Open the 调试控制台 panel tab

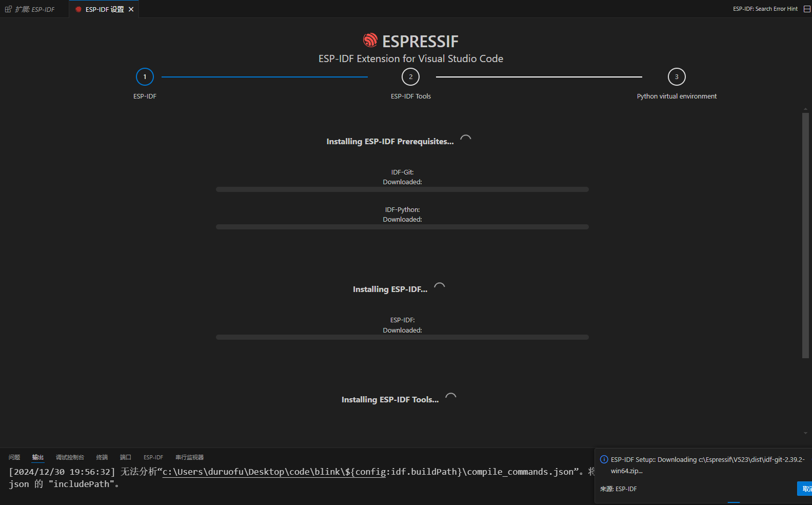pos(70,457)
